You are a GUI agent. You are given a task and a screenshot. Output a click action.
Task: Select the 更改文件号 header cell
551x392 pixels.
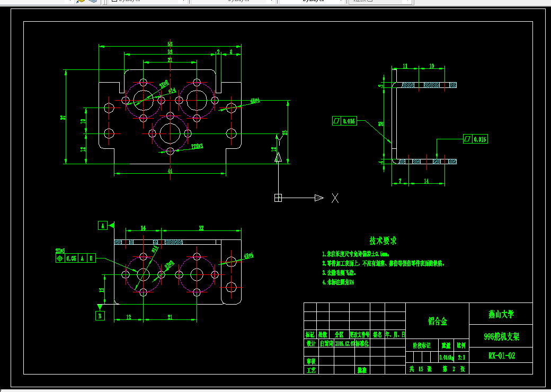[360, 335]
